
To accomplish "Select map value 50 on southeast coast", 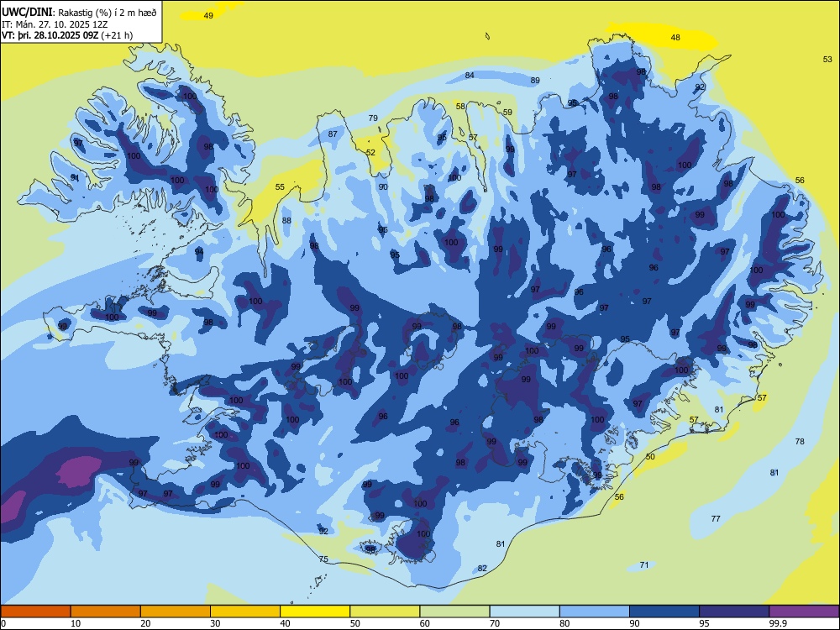I will (x=650, y=456).
